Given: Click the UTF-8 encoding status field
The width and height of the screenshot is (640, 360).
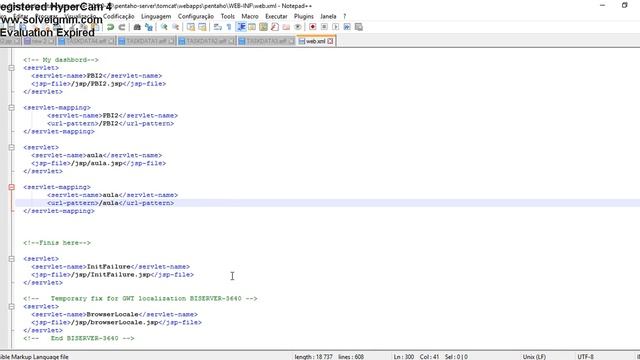Looking at the screenshot, I should click(586, 357).
